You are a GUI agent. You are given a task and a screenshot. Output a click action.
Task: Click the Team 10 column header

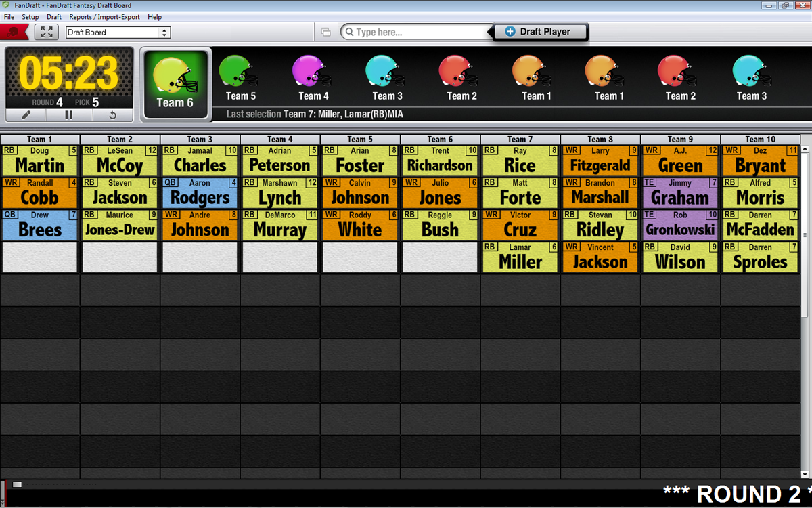point(761,139)
